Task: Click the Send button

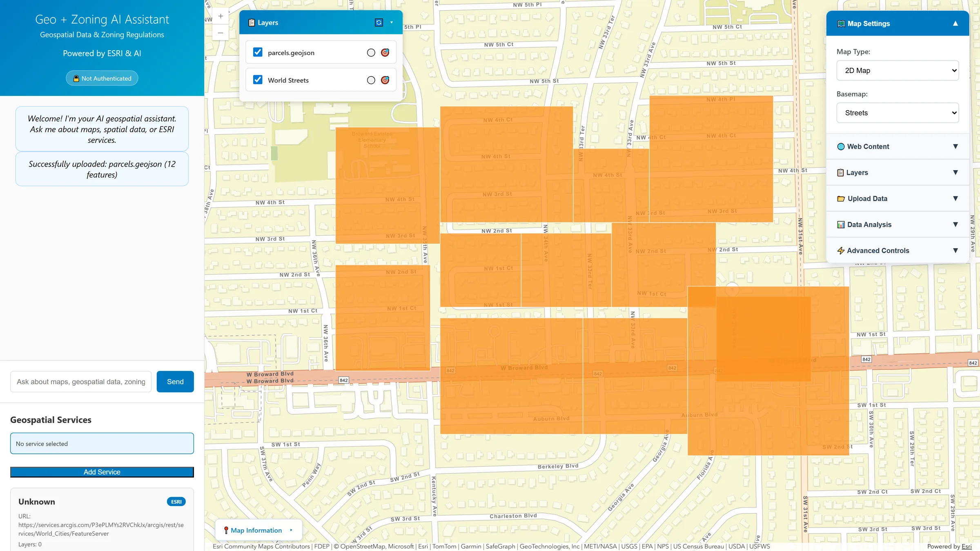Action: (175, 382)
